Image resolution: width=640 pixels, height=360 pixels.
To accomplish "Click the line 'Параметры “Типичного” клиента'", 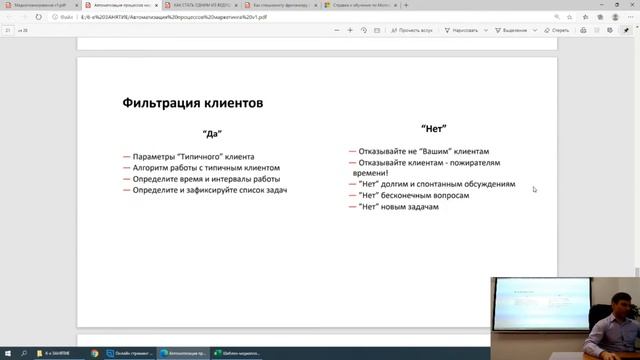I will [193, 157].
